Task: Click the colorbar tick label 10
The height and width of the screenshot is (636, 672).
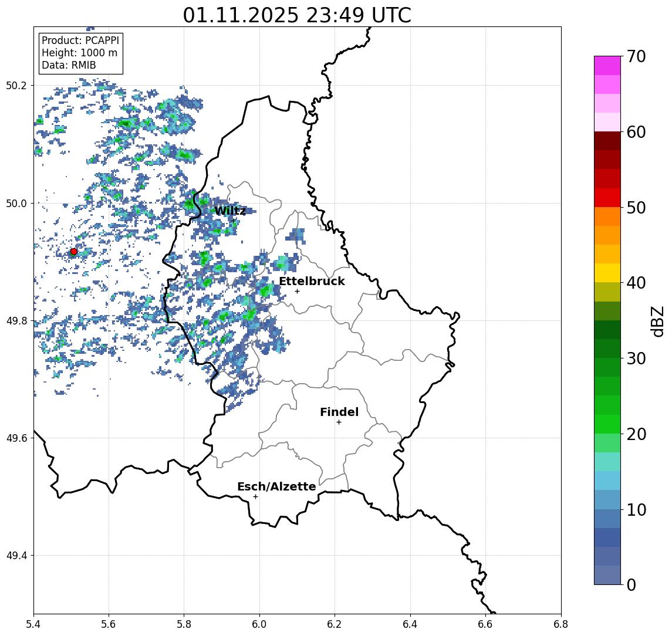Action: click(x=636, y=510)
